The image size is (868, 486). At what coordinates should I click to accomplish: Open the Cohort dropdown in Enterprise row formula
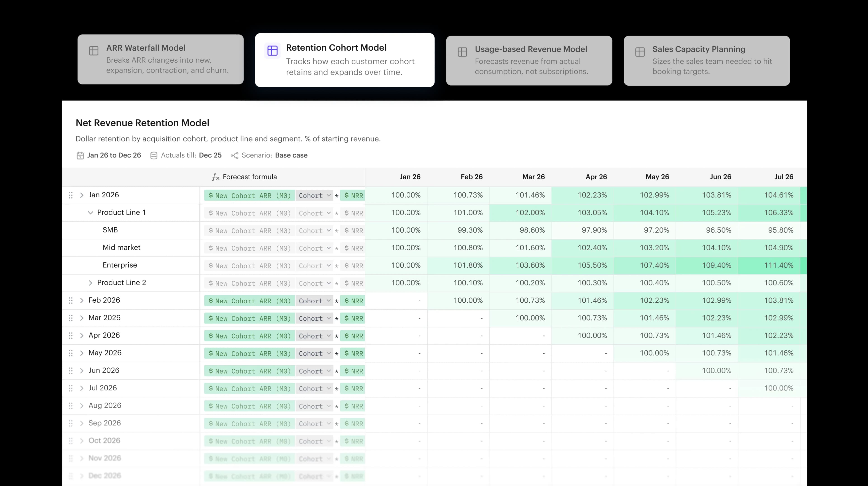pos(314,266)
